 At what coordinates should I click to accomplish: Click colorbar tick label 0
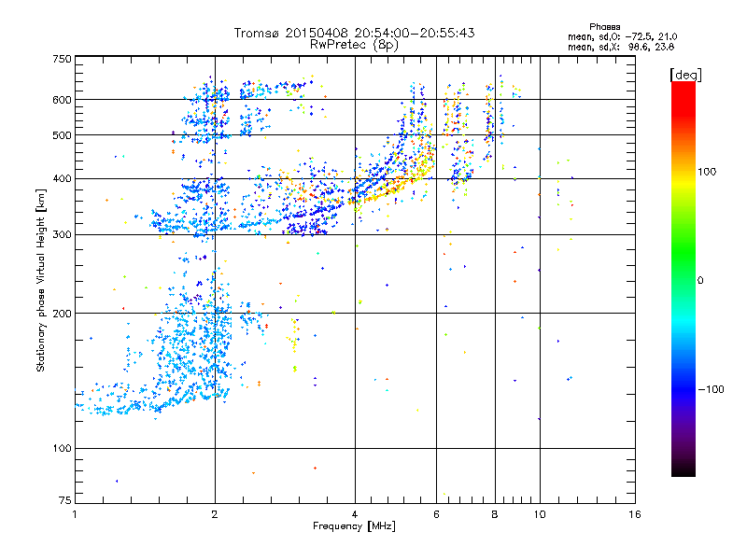(x=699, y=281)
